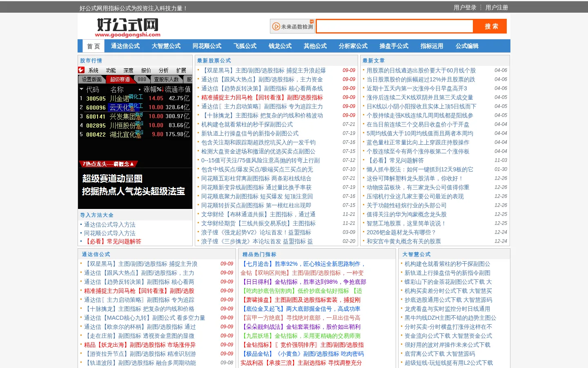
Task: Click the 精品热门指标 section heading
Action: [x=259, y=254]
